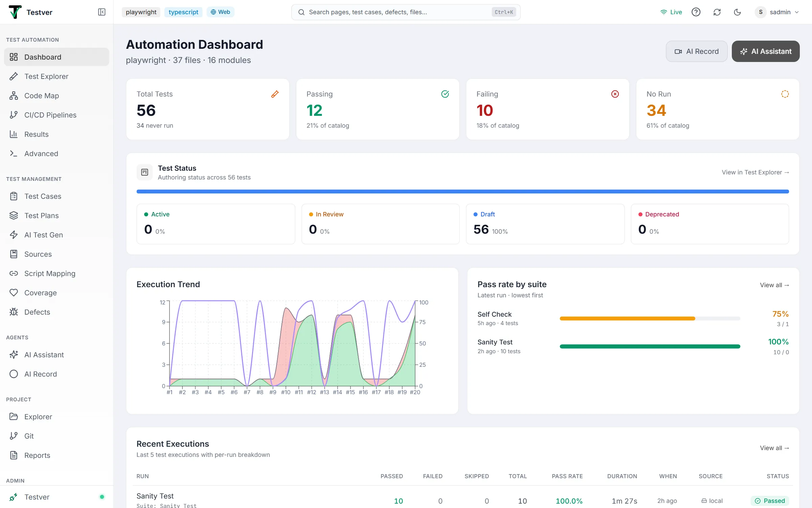This screenshot has width=812, height=508.
Task: Click the Sanity Test green progress bar
Action: point(650,346)
